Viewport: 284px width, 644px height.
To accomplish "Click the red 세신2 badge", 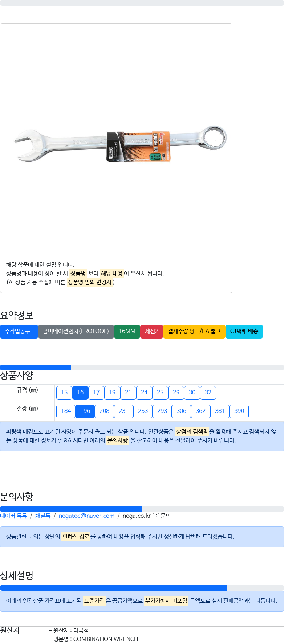I will click(151, 331).
